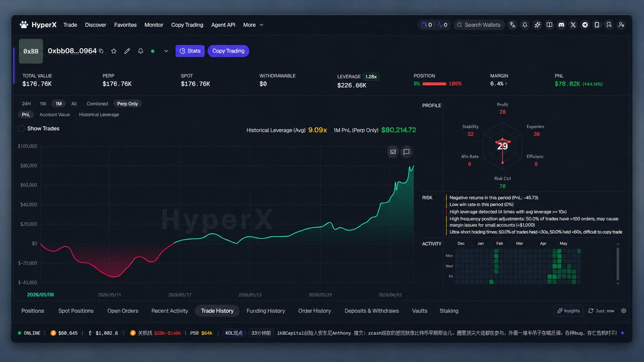This screenshot has width=644, height=362.
Task: Switch to the Open Orders tab
Action: coord(123,311)
